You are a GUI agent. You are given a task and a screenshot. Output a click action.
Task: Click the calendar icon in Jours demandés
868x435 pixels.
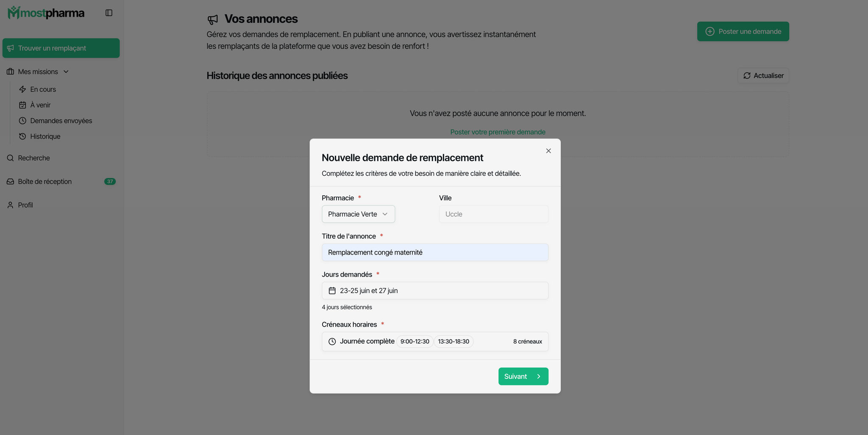pyautogui.click(x=332, y=291)
